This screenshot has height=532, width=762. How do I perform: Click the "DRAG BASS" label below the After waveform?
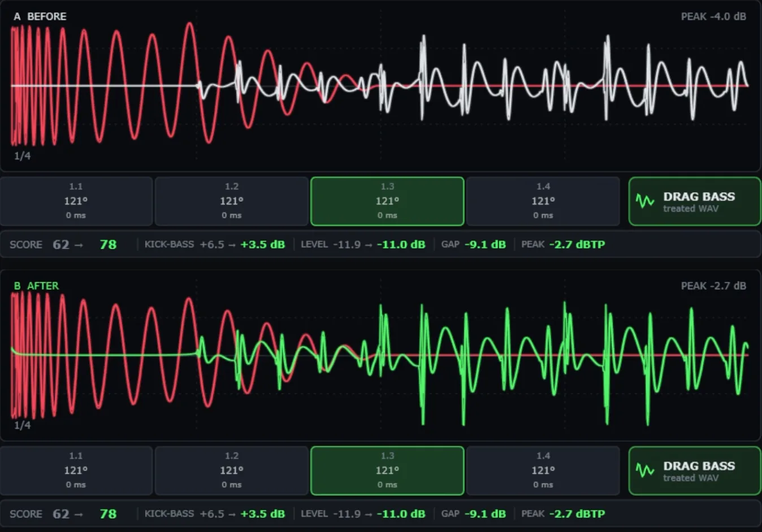(699, 466)
